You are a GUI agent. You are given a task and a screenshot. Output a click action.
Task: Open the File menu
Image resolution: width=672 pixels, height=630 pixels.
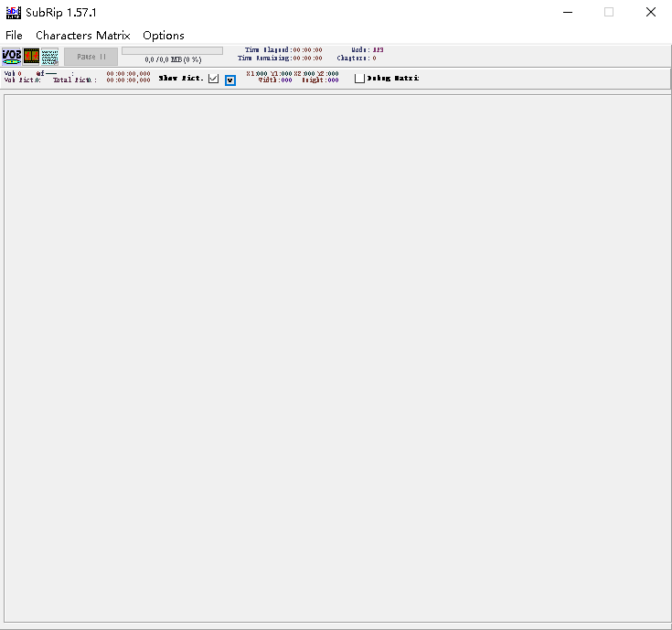[14, 36]
